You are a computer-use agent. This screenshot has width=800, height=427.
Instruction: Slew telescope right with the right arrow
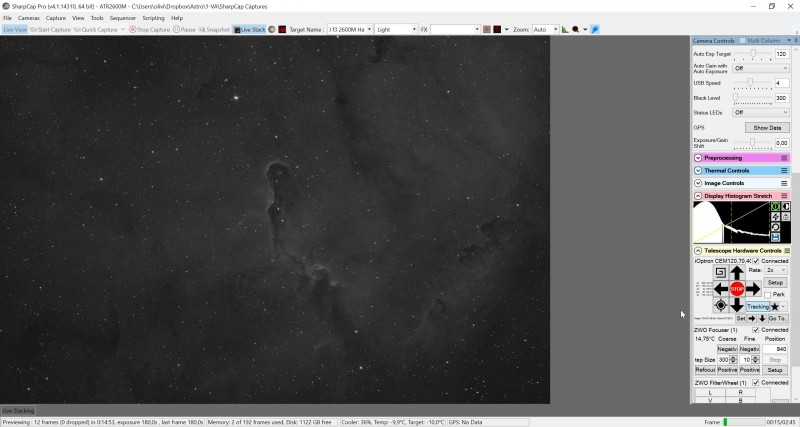(x=753, y=289)
